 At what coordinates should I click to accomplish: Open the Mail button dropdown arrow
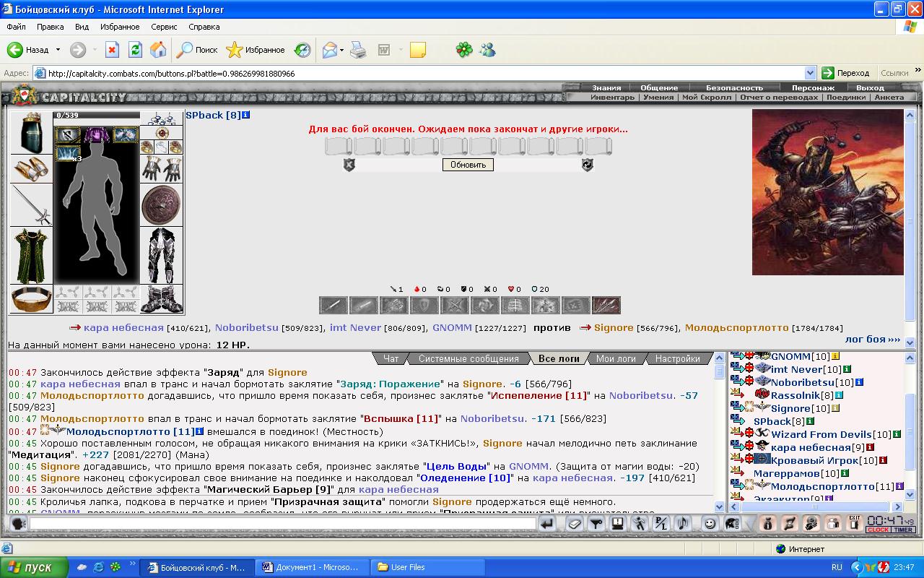[x=342, y=50]
